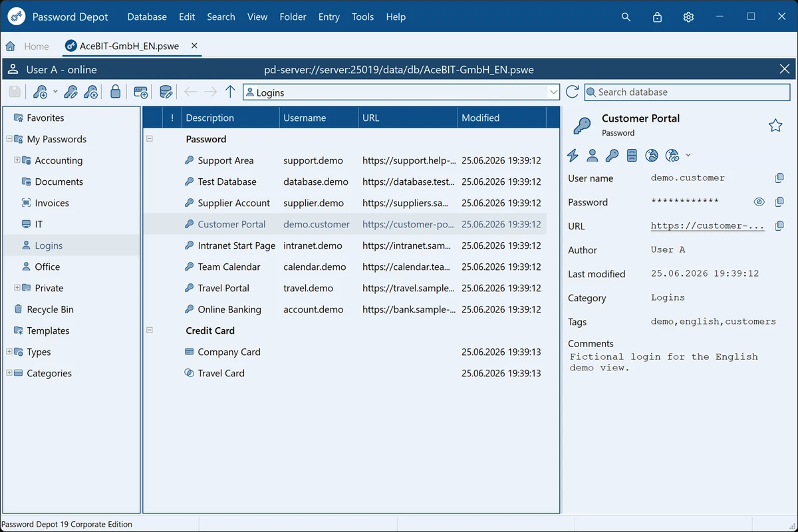
Task: Collapse the Password group in entry list
Action: coord(150,138)
